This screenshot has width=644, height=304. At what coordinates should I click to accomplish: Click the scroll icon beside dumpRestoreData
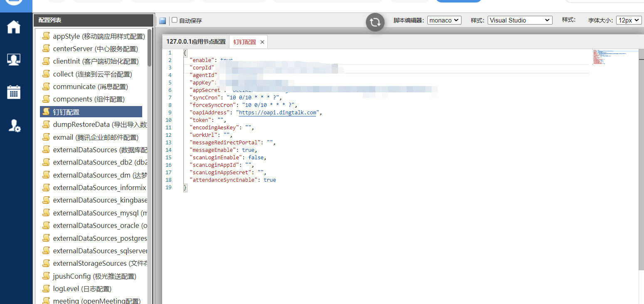pyautogui.click(x=46, y=124)
